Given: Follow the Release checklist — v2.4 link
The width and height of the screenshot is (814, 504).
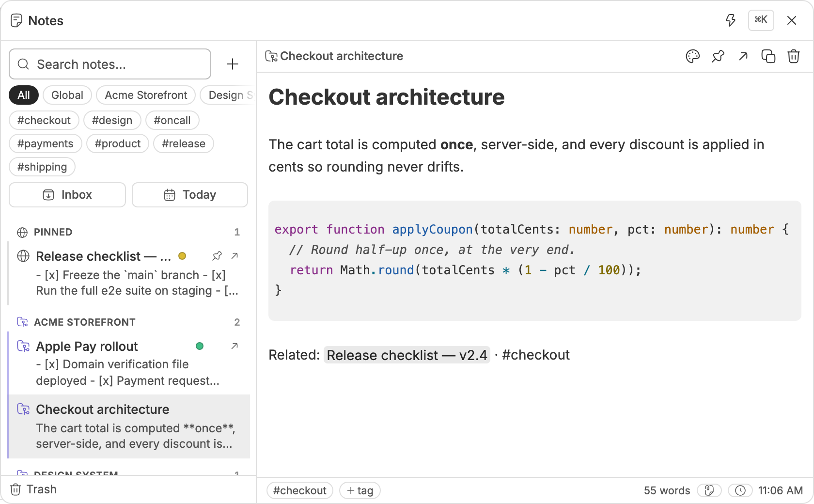Looking at the screenshot, I should 407,355.
